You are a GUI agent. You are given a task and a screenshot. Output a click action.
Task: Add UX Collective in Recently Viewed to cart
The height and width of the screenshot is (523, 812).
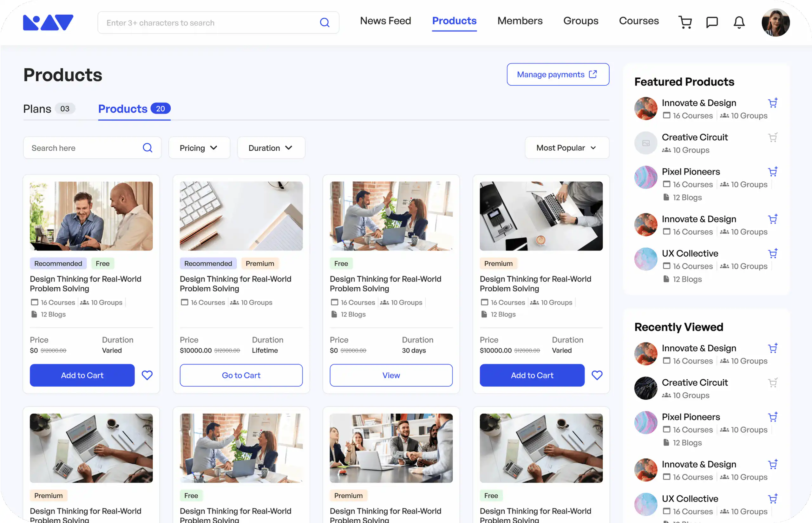(x=773, y=499)
